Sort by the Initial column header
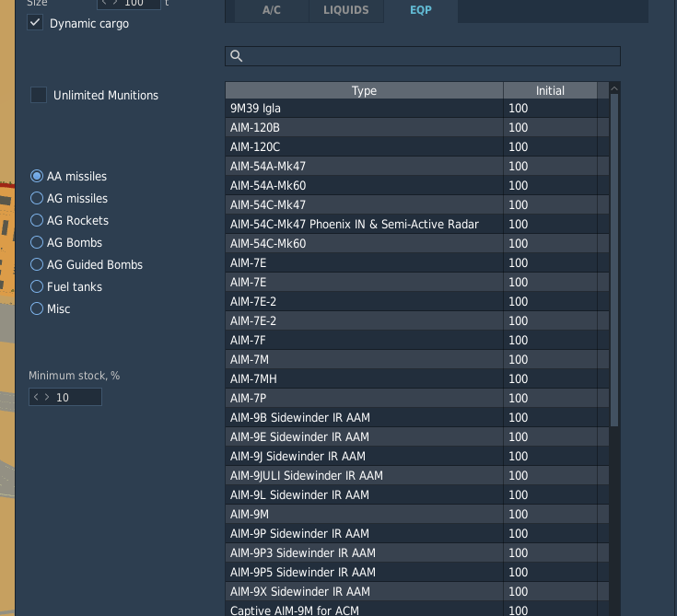 [x=550, y=90]
